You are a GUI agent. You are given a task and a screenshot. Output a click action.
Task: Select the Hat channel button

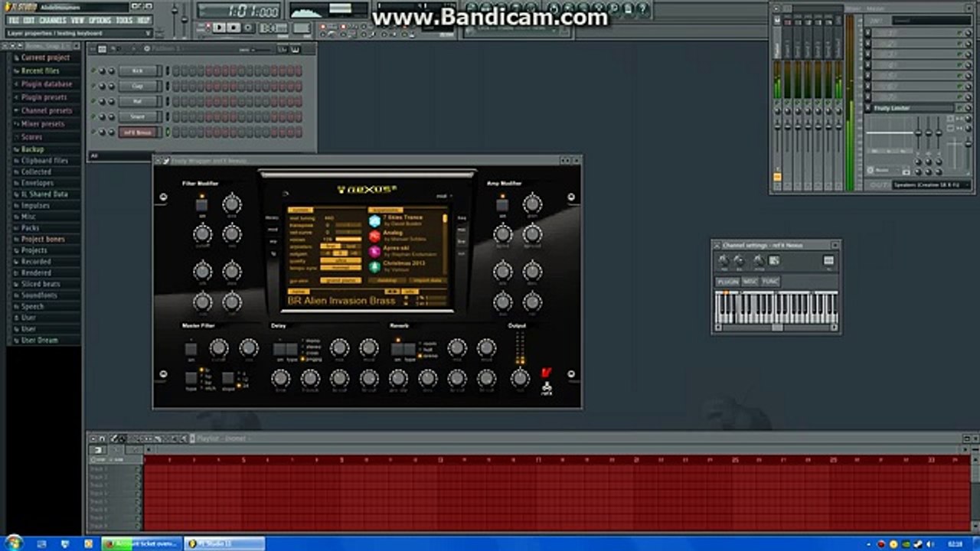139,101
